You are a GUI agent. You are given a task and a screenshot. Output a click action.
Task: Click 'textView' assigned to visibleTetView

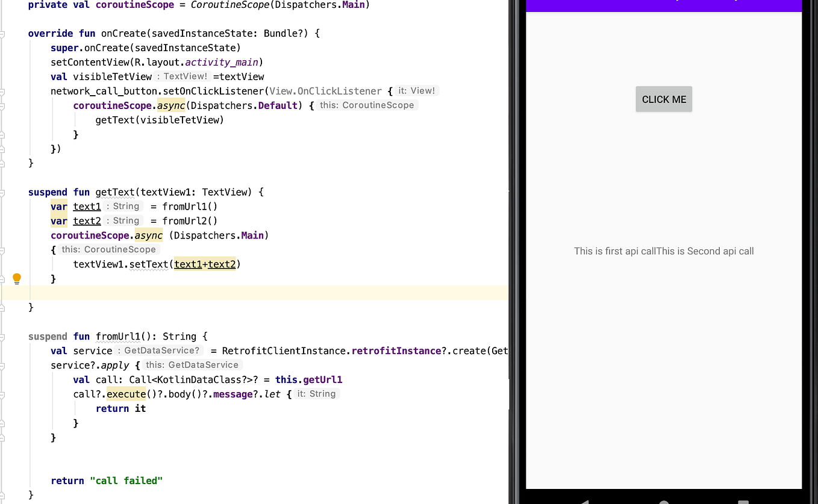coord(242,76)
